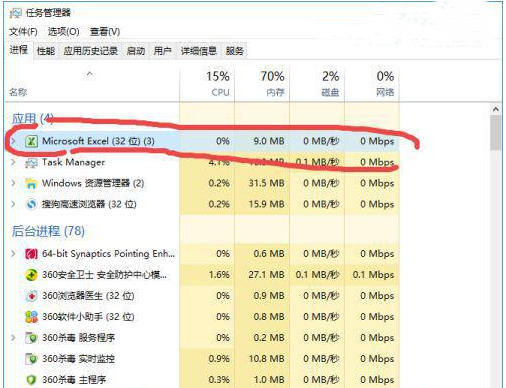Click the 10.8 MB memory value
The width and height of the screenshot is (506, 388).
click(x=266, y=359)
